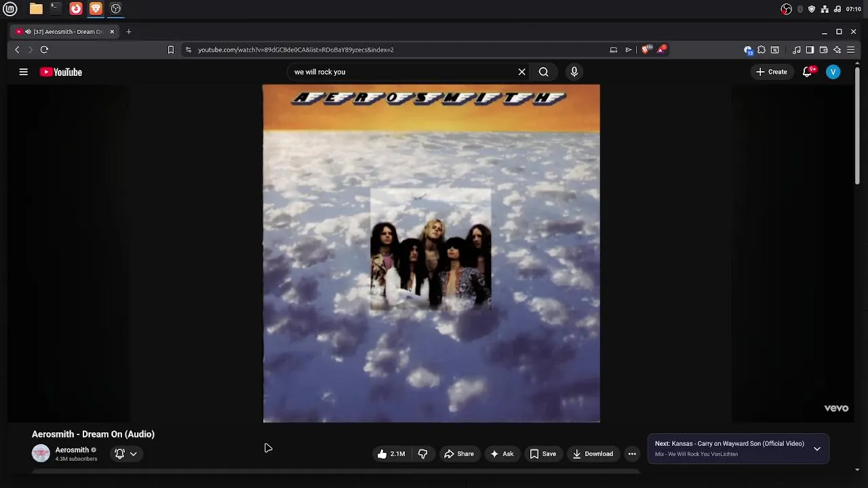Screen dimensions: 868x488
Task: Like the video with thumbs up
Action: tap(391, 454)
